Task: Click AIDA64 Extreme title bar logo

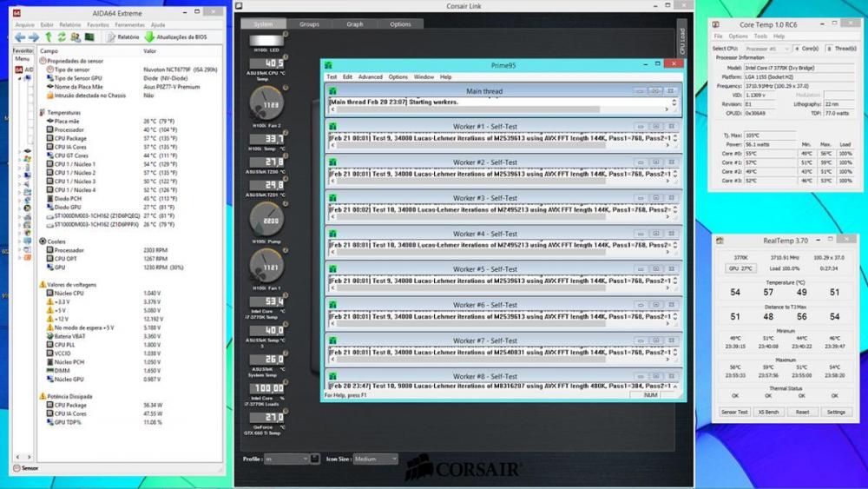Action: [17, 13]
